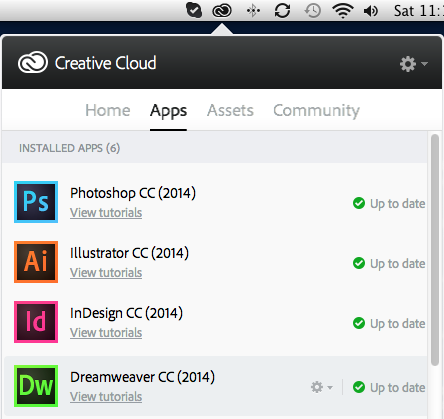The image size is (444, 419).
Task: Open the Community tab
Action: pyautogui.click(x=316, y=111)
